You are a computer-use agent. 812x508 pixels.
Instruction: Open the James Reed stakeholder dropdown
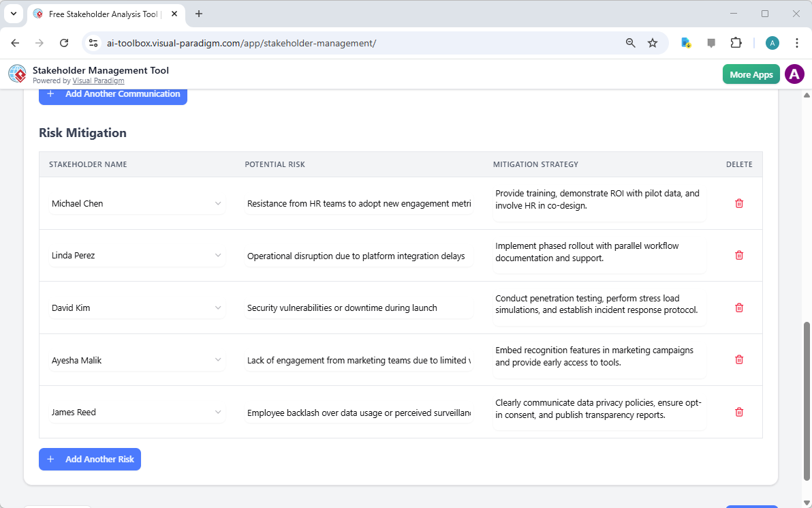[x=217, y=412]
